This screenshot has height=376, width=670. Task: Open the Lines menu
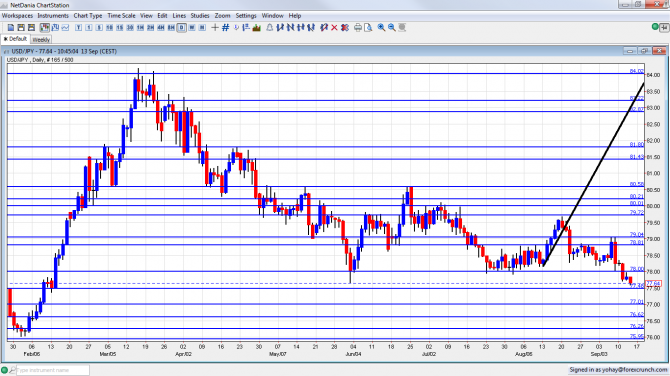pos(179,16)
